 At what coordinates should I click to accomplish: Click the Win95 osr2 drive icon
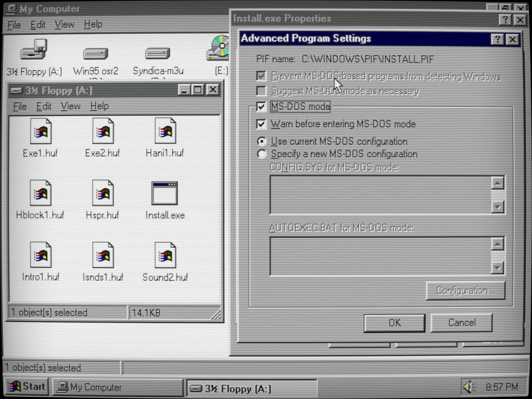coord(96,53)
